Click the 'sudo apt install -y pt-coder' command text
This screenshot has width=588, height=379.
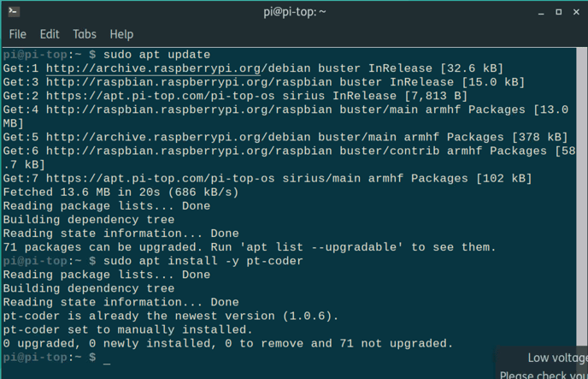(x=203, y=261)
